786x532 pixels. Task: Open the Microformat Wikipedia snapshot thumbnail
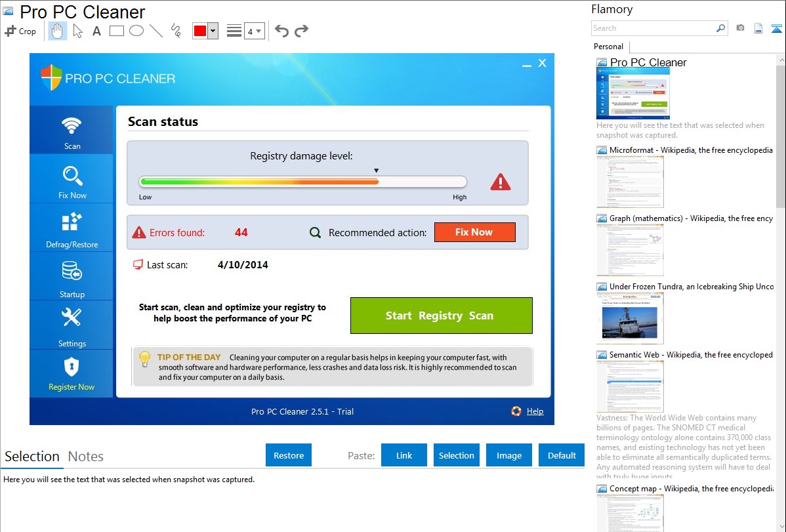[630, 182]
